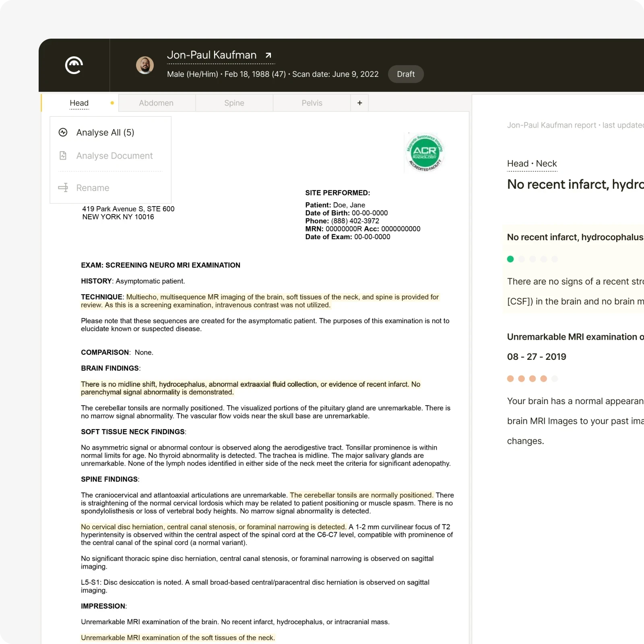644x644 pixels.
Task: Click the 'EXAM: SCREENING NEURO MRI EXAMINATION' heading
Action: click(x=161, y=265)
